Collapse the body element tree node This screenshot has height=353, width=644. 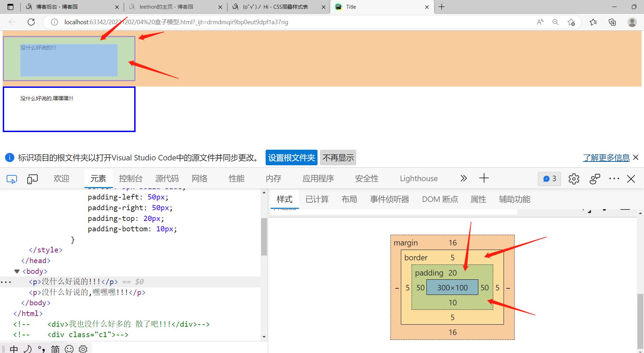(x=17, y=271)
